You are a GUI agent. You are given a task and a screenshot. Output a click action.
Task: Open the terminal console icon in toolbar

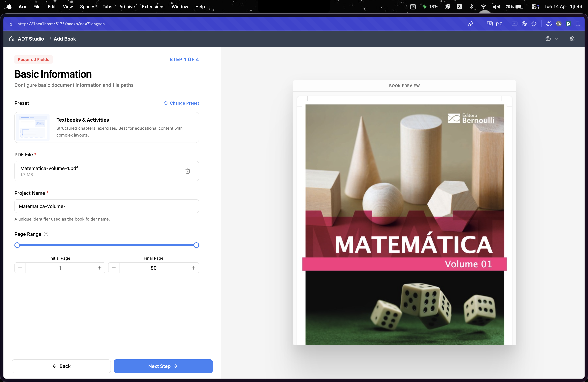point(515,24)
